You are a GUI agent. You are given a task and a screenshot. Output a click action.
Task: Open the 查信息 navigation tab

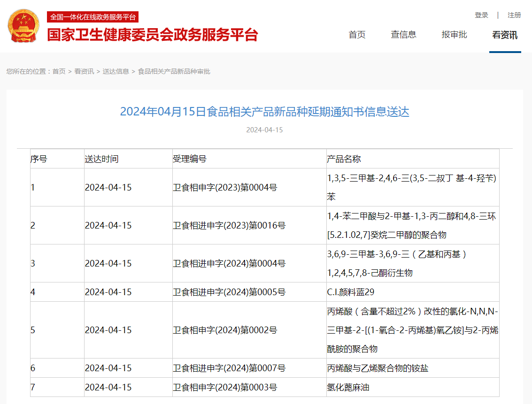click(403, 35)
